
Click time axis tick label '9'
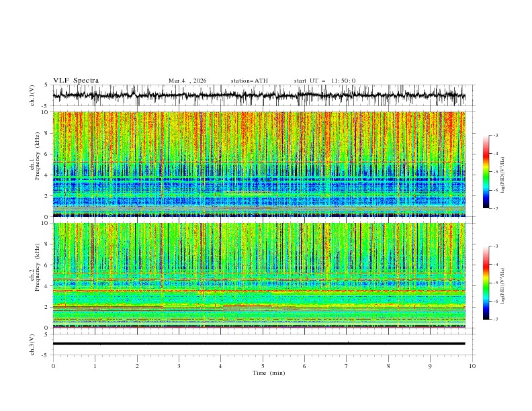(430, 366)
